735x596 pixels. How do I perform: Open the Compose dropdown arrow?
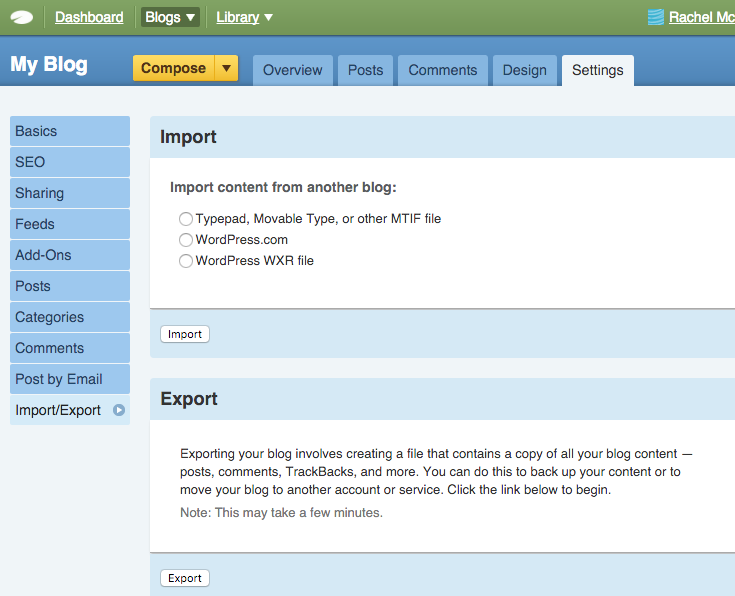click(x=226, y=68)
